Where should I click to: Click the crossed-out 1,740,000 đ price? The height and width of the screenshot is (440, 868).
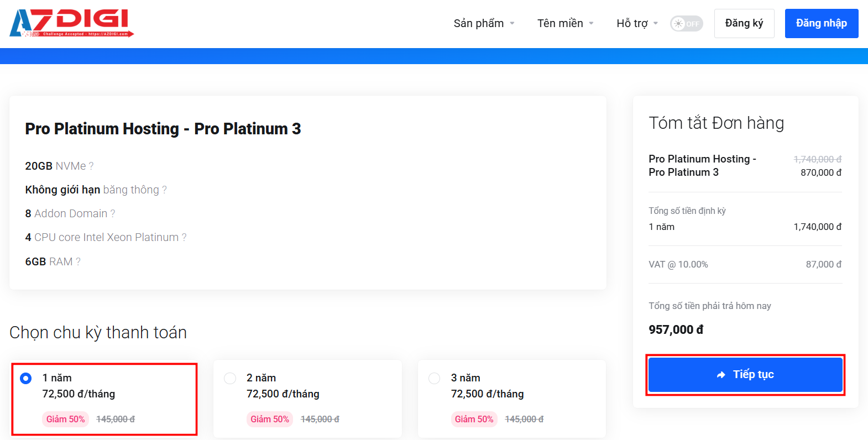click(818, 159)
